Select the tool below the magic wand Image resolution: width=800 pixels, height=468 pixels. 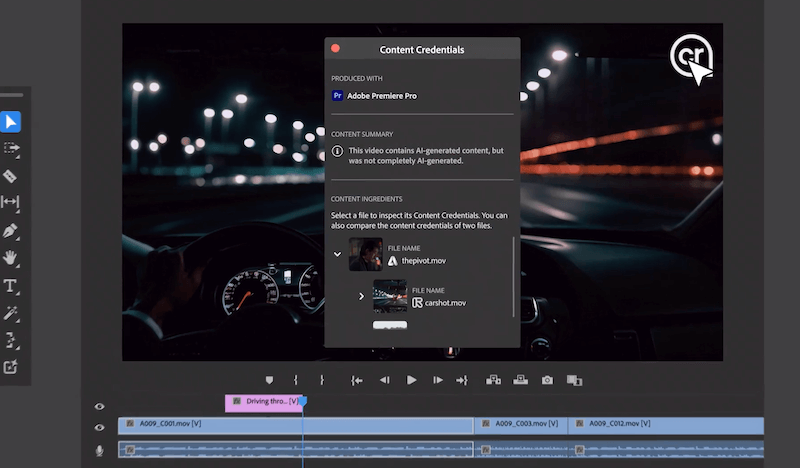click(x=10, y=340)
